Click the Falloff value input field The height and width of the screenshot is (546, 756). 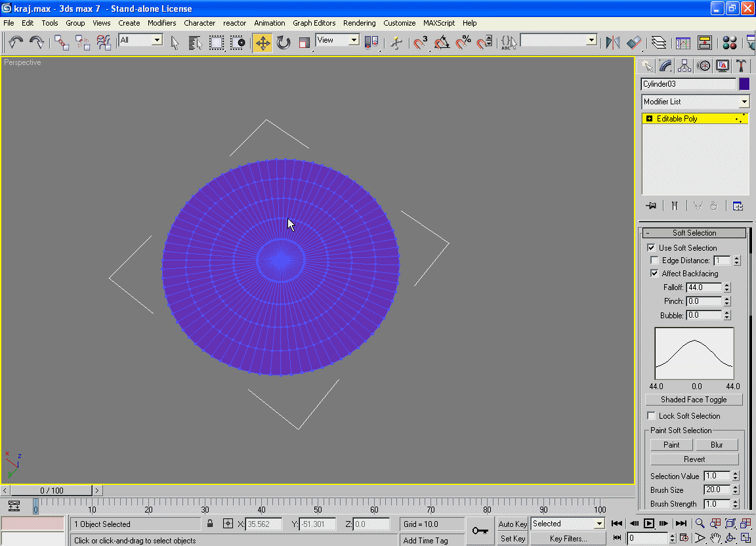click(x=703, y=287)
